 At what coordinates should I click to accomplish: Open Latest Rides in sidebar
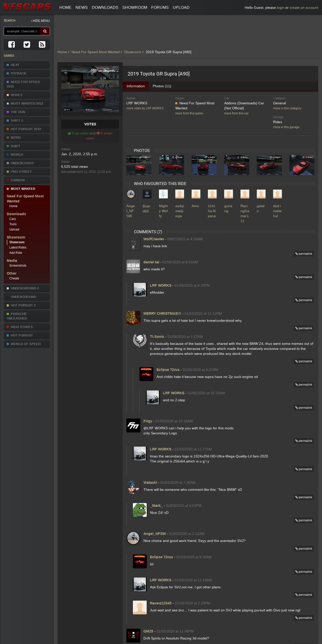point(18,248)
